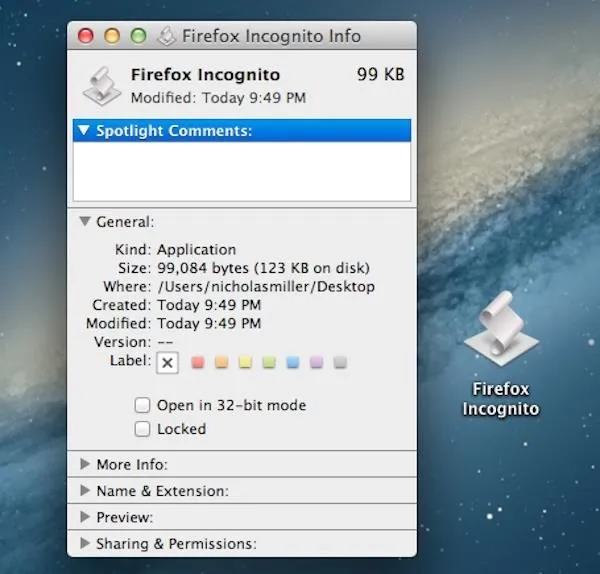Apply the blue label color
The height and width of the screenshot is (574, 600).
tap(293, 362)
